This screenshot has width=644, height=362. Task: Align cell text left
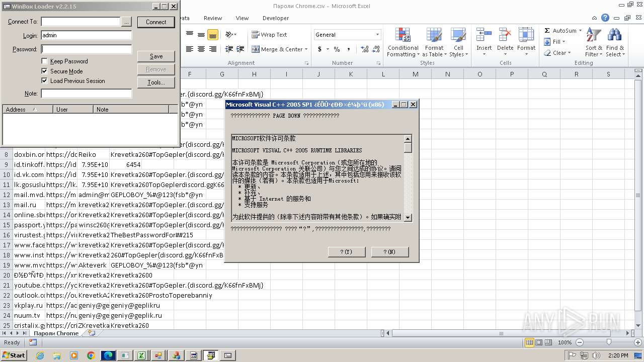point(190,49)
